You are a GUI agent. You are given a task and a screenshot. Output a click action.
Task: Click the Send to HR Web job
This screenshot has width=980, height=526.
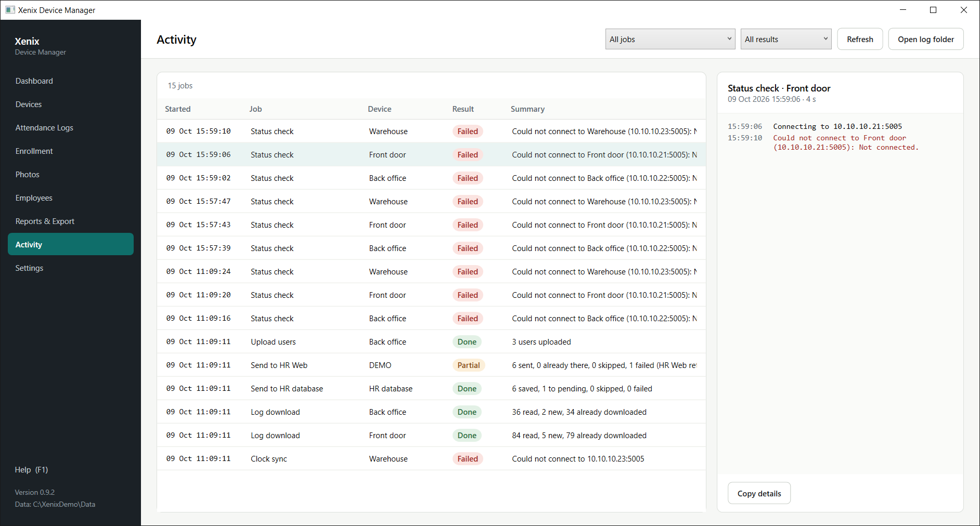pos(431,365)
